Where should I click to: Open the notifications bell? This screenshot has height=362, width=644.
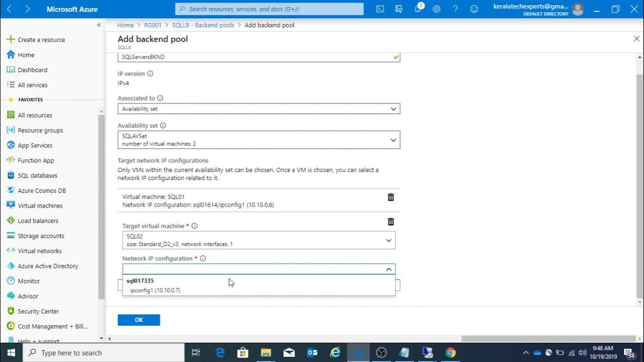(418, 9)
